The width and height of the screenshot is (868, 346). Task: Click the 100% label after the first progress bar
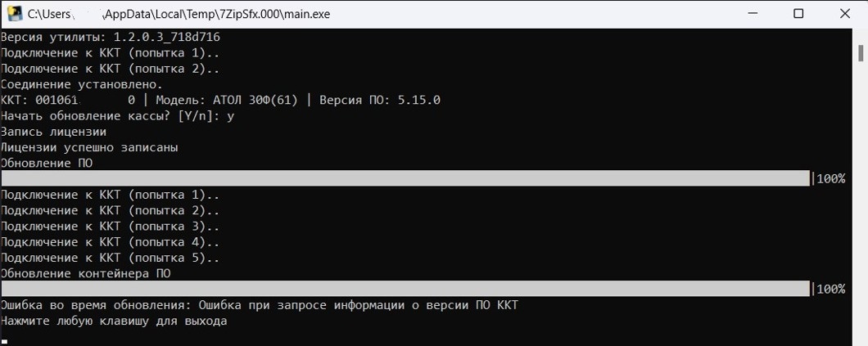pyautogui.click(x=830, y=178)
